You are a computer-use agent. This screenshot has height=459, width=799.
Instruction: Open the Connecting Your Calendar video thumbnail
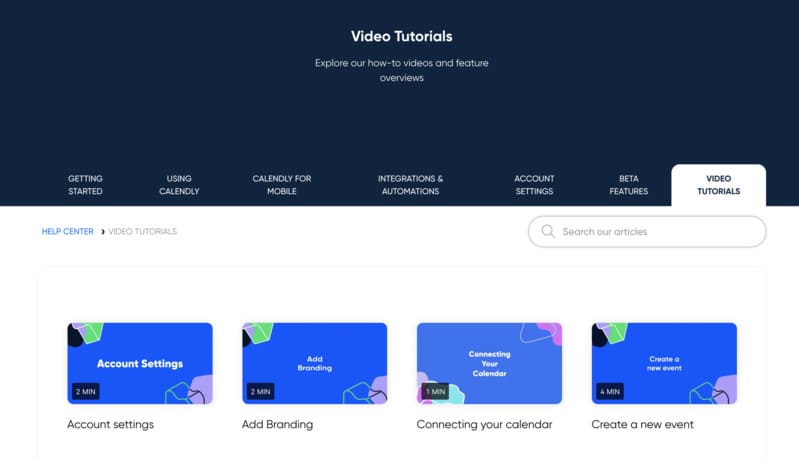coord(489,363)
